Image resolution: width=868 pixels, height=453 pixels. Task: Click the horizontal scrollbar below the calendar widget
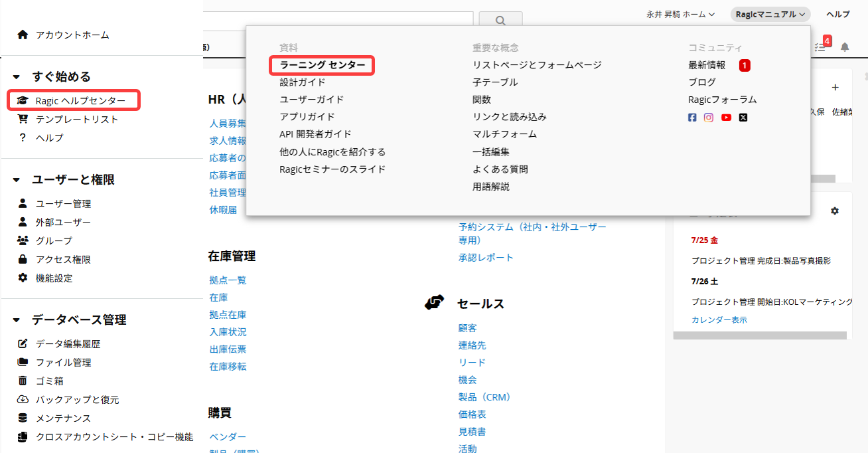[x=760, y=335]
